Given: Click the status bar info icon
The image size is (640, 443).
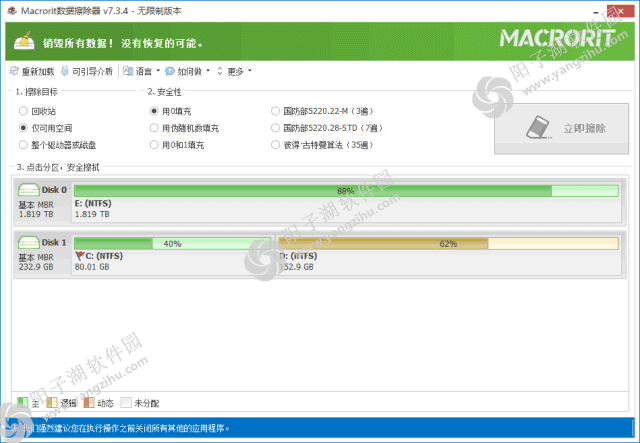Looking at the screenshot, I should (15, 428).
